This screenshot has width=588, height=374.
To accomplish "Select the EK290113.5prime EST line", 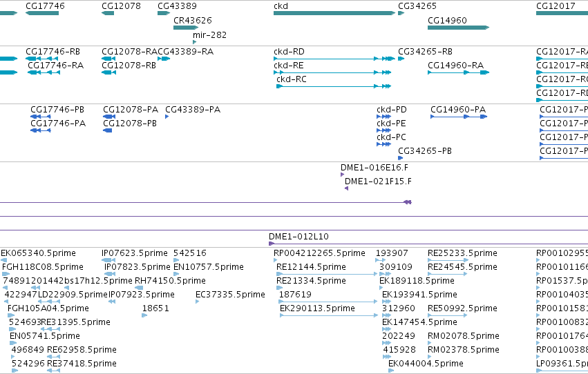I will click(329, 315).
